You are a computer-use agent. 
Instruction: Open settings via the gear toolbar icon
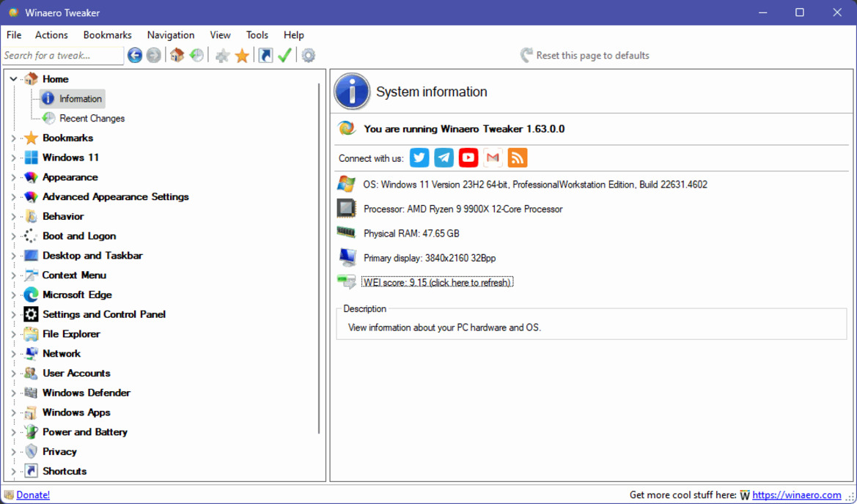(x=308, y=55)
